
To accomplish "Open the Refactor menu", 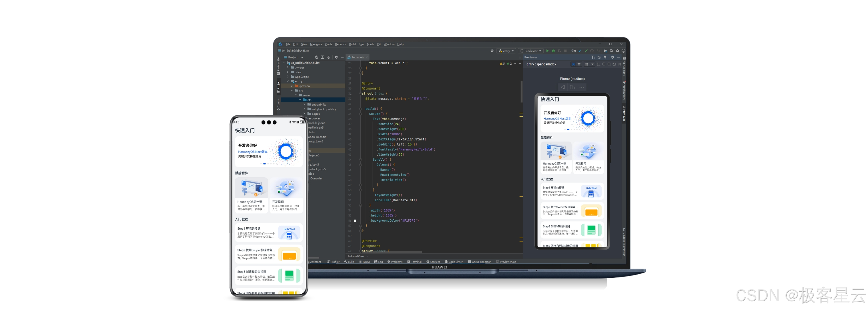I will (x=340, y=44).
